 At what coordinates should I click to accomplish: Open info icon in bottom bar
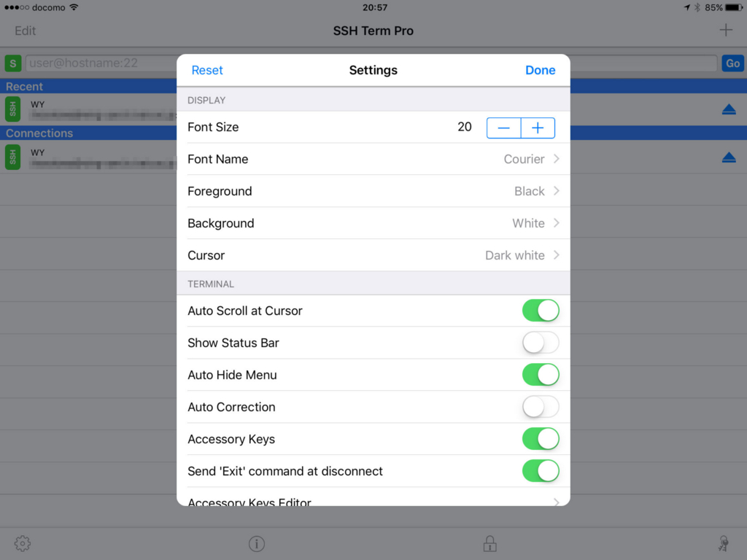[x=256, y=543]
